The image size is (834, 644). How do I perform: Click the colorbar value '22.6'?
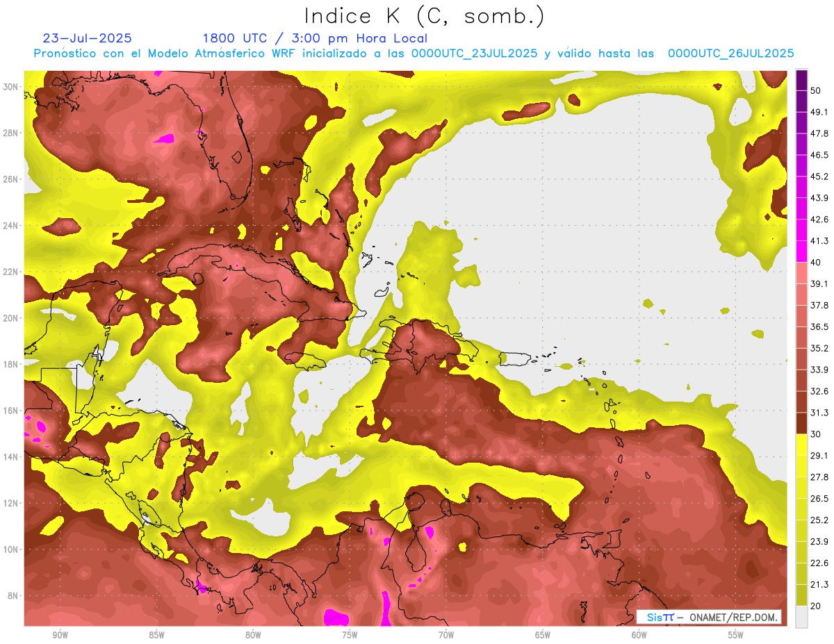tap(819, 563)
